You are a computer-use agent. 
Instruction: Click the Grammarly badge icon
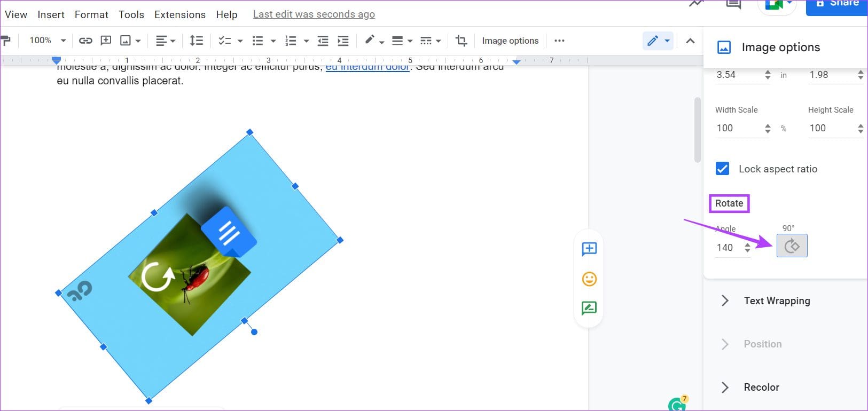[677, 404]
